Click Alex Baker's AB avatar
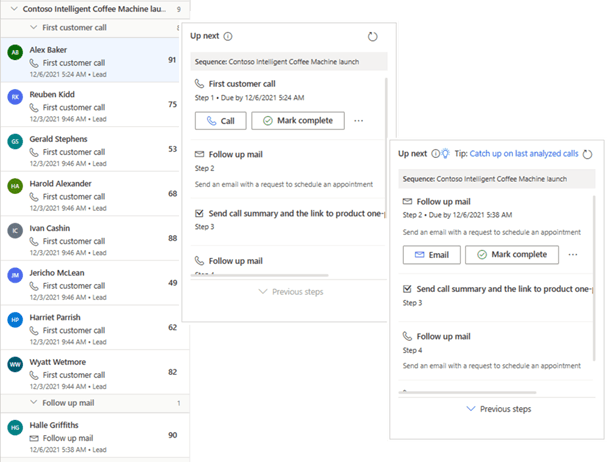Screen dimensions: 607x462 [x=15, y=52]
